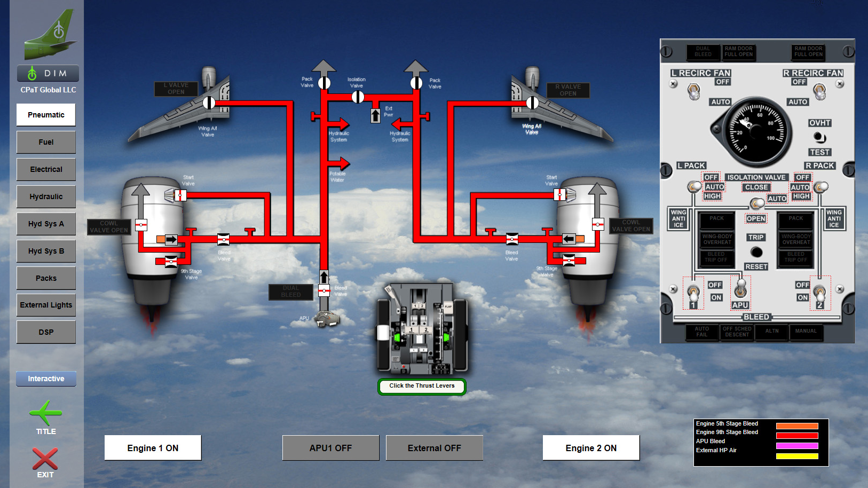Image resolution: width=868 pixels, height=488 pixels.
Task: Select the Electrical menu item
Action: pos(46,169)
